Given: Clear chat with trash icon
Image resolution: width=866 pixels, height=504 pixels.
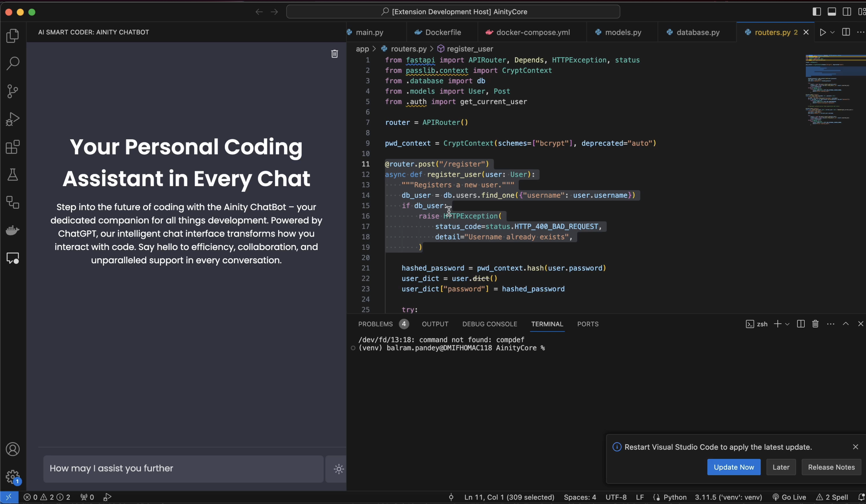Looking at the screenshot, I should point(334,53).
